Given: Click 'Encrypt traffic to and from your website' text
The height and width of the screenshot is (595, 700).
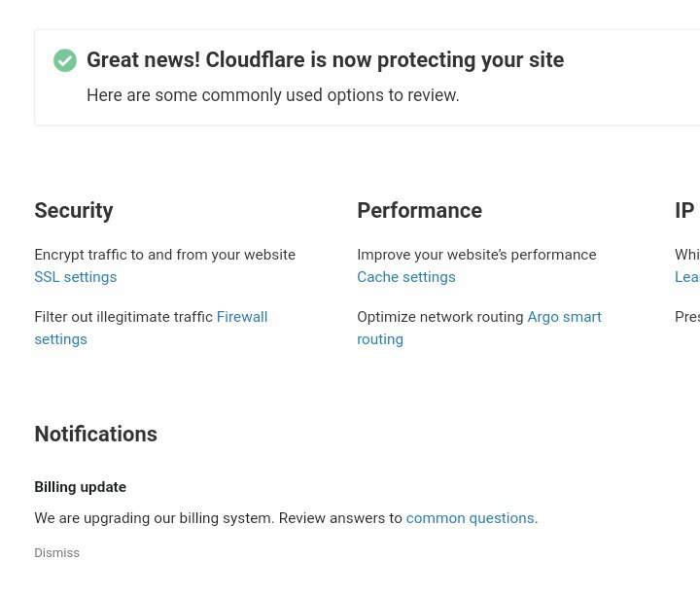Looking at the screenshot, I should (x=164, y=255).
